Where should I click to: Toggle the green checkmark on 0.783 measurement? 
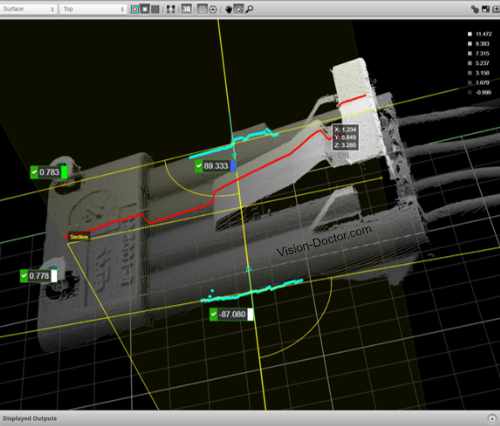coord(34,172)
